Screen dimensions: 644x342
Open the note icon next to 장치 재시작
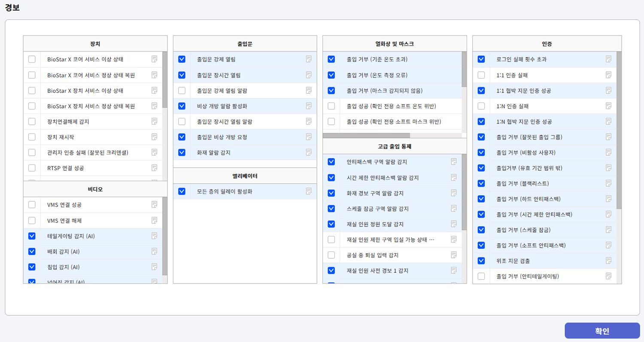(155, 137)
